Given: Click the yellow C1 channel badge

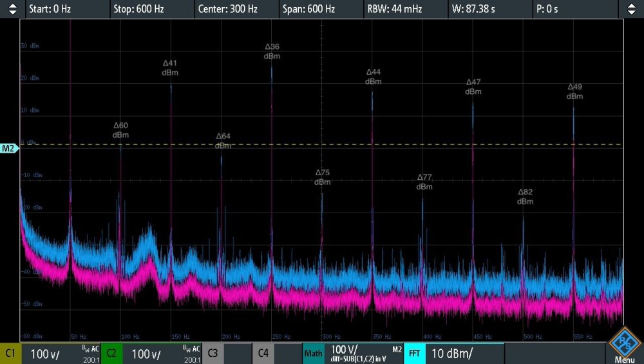Looking at the screenshot, I should tap(10, 354).
